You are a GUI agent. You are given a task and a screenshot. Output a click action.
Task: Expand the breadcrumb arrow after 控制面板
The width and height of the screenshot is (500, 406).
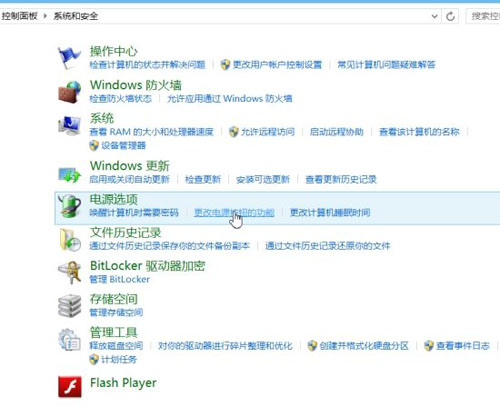coord(45,16)
